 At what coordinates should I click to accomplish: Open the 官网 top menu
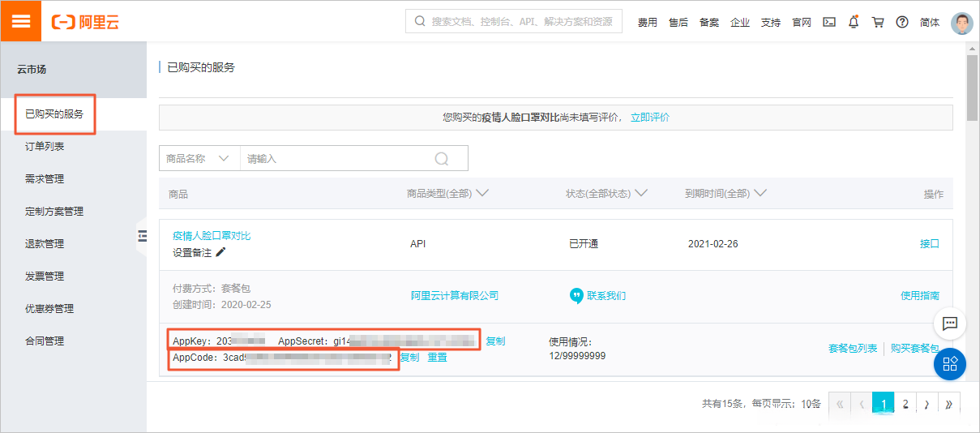click(802, 23)
